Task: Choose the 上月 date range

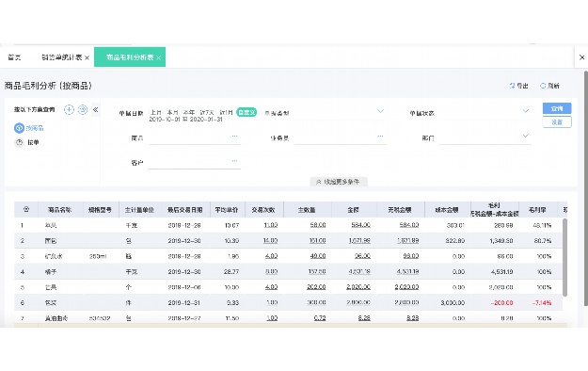Action: (155, 112)
